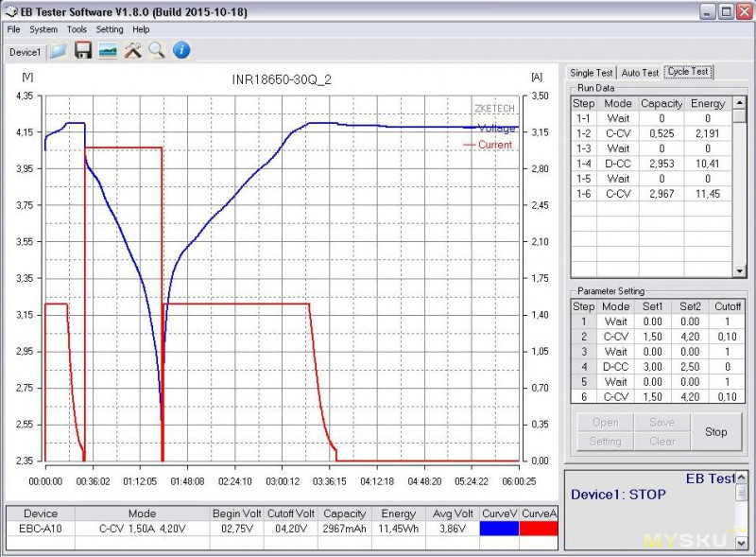Open the File menu
This screenshot has height=557, width=756.
pyautogui.click(x=13, y=29)
